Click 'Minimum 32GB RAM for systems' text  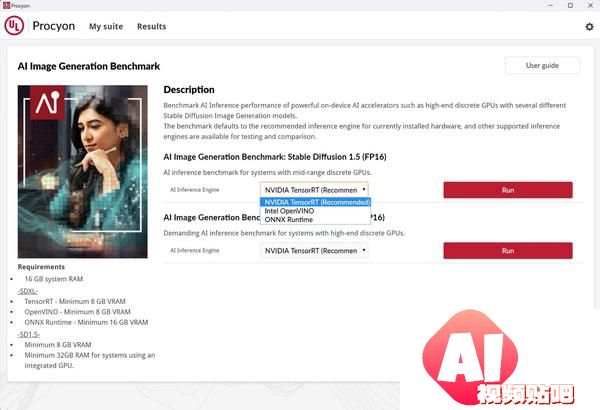(x=90, y=360)
